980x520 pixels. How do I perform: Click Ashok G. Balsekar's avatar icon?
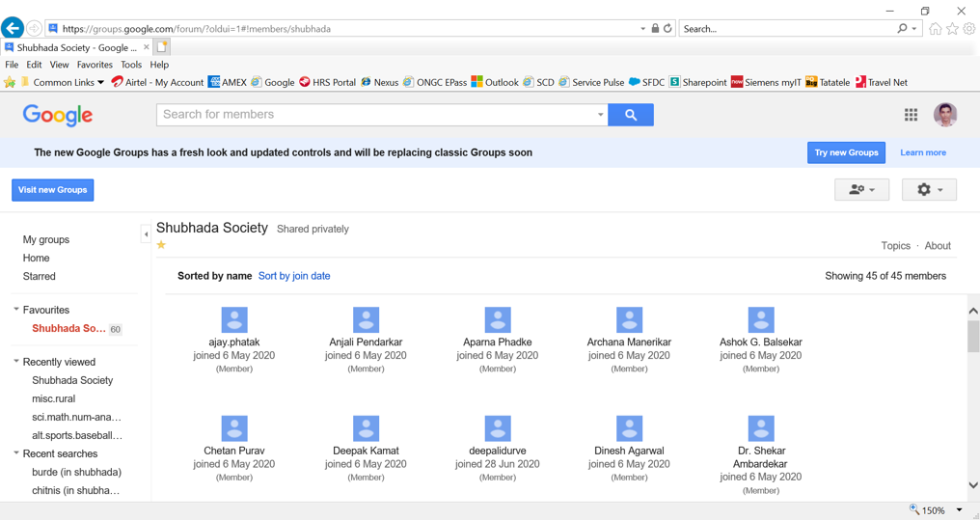tap(761, 319)
